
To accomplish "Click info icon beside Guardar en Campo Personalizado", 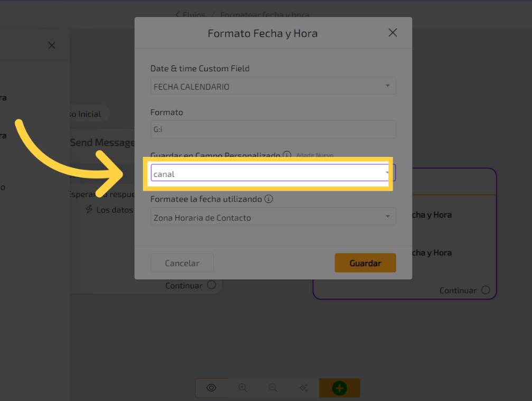I will click(287, 155).
